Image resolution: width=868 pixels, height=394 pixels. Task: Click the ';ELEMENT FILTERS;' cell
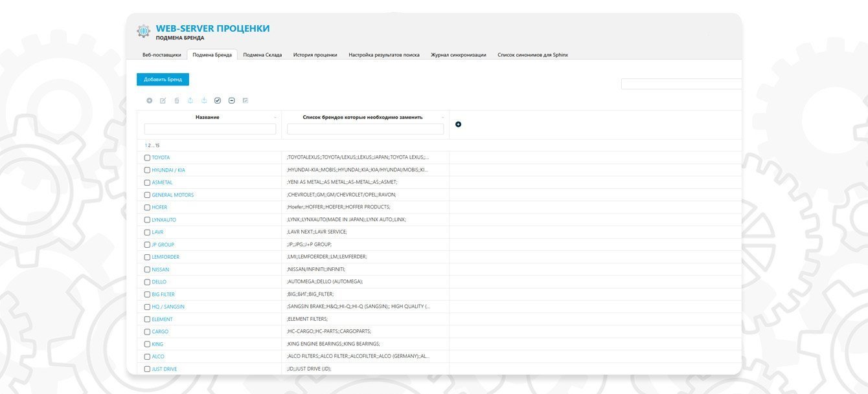[365, 319]
